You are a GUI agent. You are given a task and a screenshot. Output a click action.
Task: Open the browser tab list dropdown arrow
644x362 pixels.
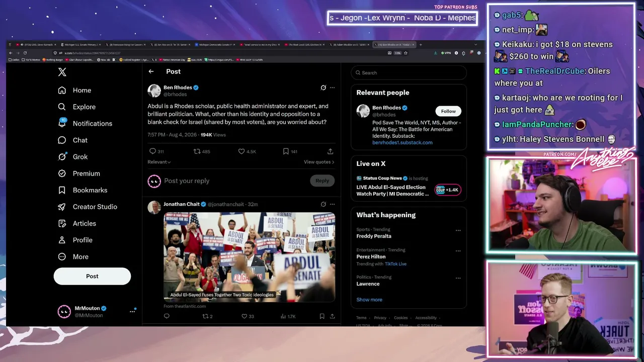[x=475, y=45]
